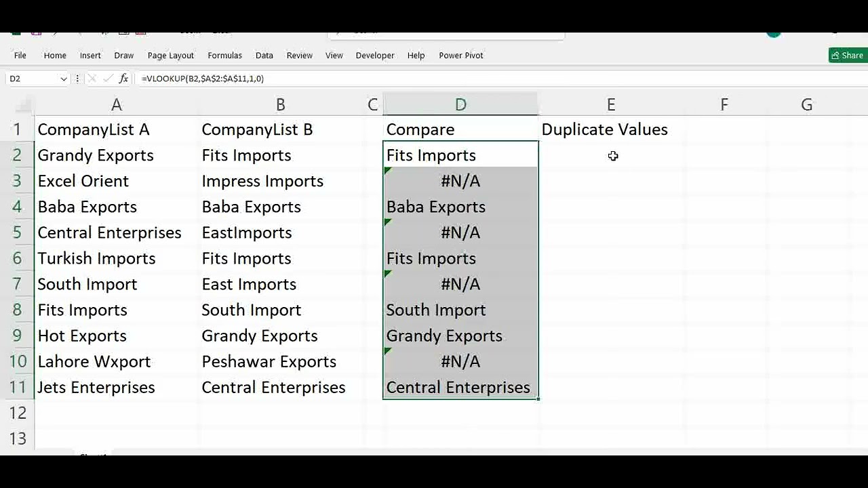Select row 12 header
Screen dimensions: 868x488
coord(17,413)
